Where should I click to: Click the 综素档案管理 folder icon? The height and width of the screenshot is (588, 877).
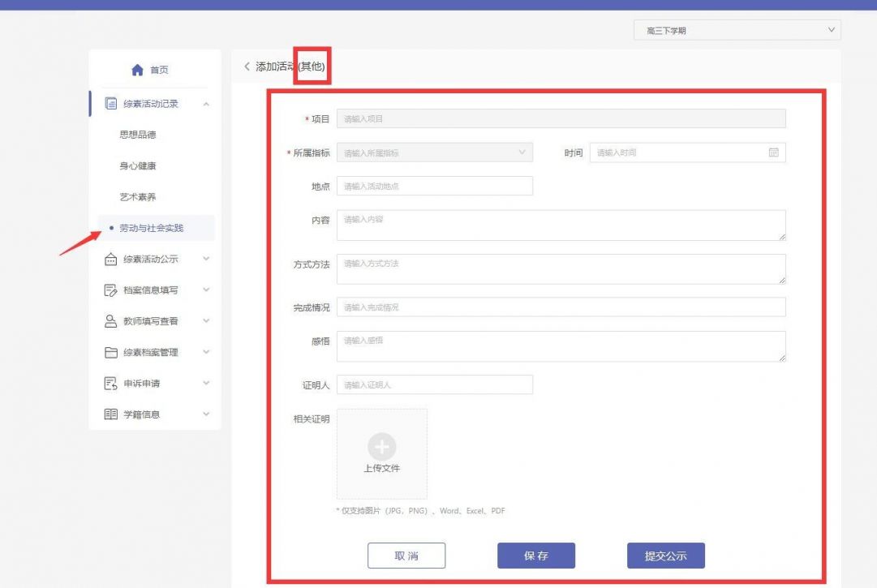click(x=112, y=351)
